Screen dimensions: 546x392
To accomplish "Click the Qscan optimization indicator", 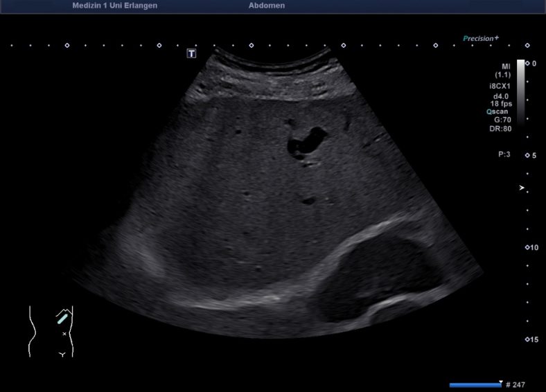I will [x=500, y=111].
